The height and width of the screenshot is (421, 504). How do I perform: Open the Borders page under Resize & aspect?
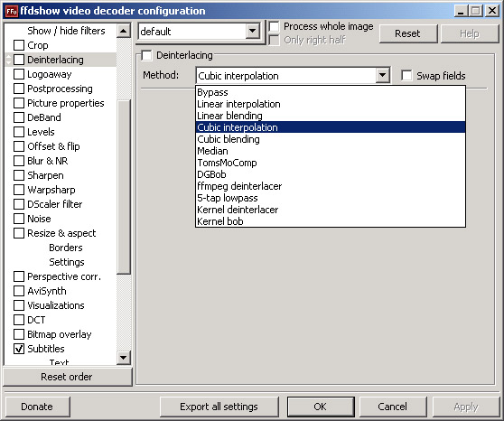[x=66, y=248]
